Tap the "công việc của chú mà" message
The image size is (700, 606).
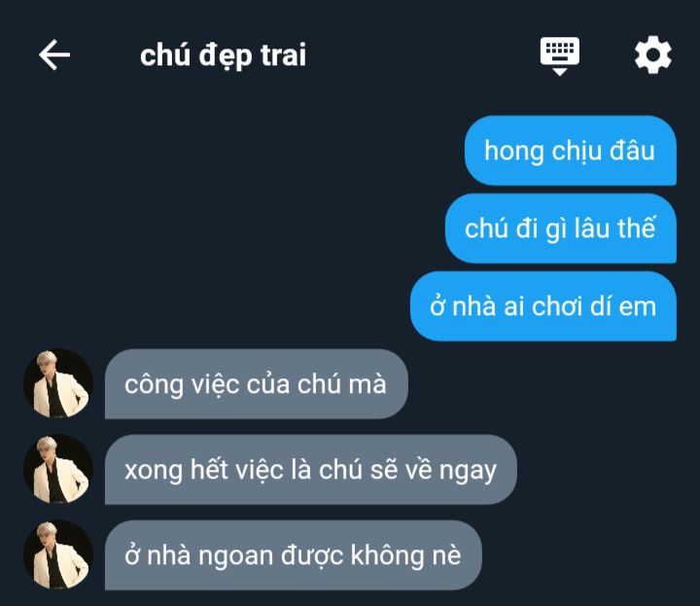(257, 384)
